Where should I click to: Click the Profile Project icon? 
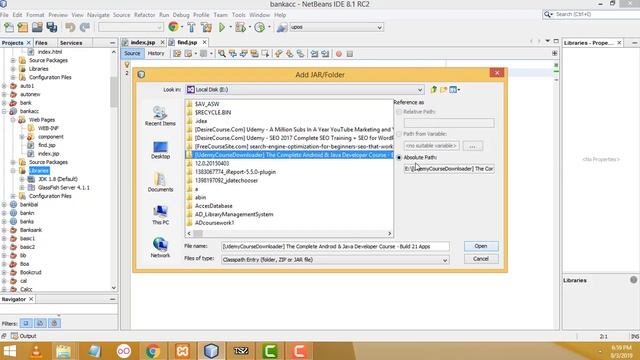pyautogui.click(x=259, y=27)
